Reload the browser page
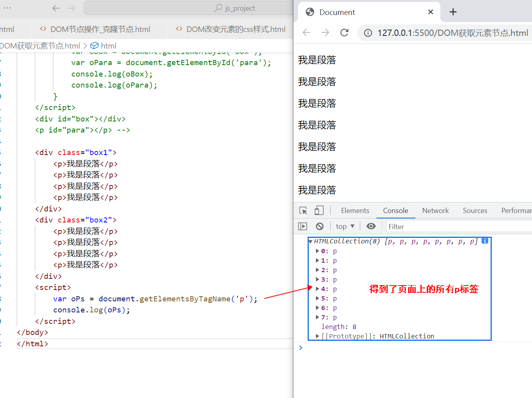Image resolution: width=532 pixels, height=398 pixels. (344, 32)
